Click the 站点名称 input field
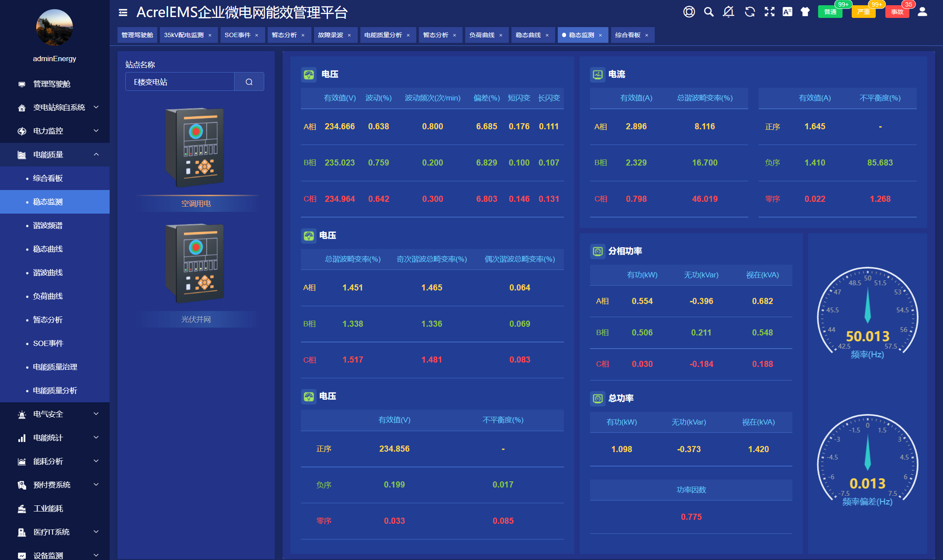 pyautogui.click(x=180, y=82)
